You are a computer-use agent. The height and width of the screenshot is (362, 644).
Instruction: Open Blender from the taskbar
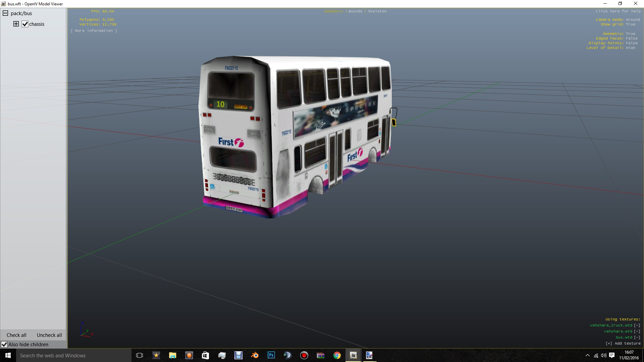255,355
